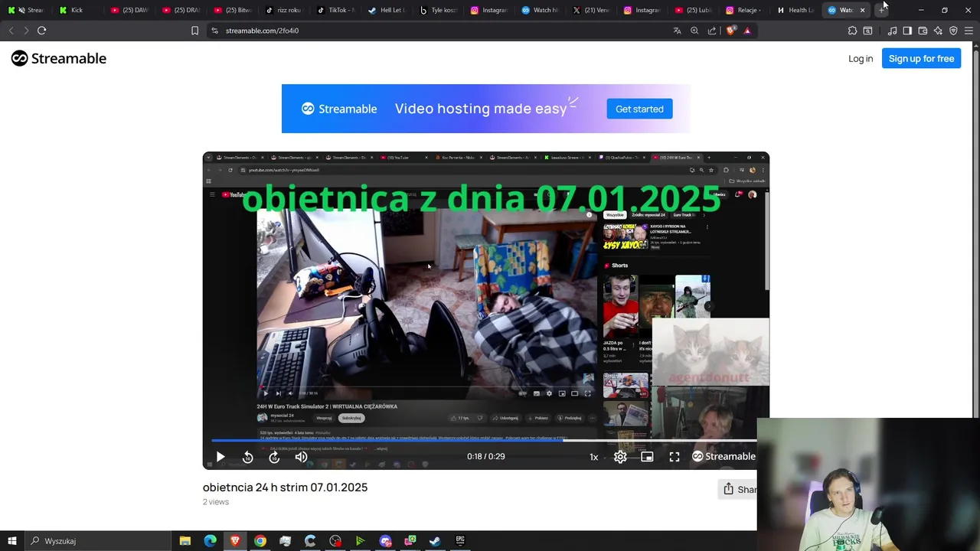Open File Explorer from the taskbar

click(185, 541)
